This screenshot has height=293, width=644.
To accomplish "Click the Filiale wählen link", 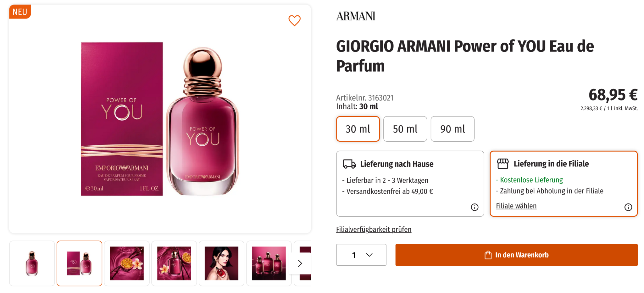I will (516, 206).
